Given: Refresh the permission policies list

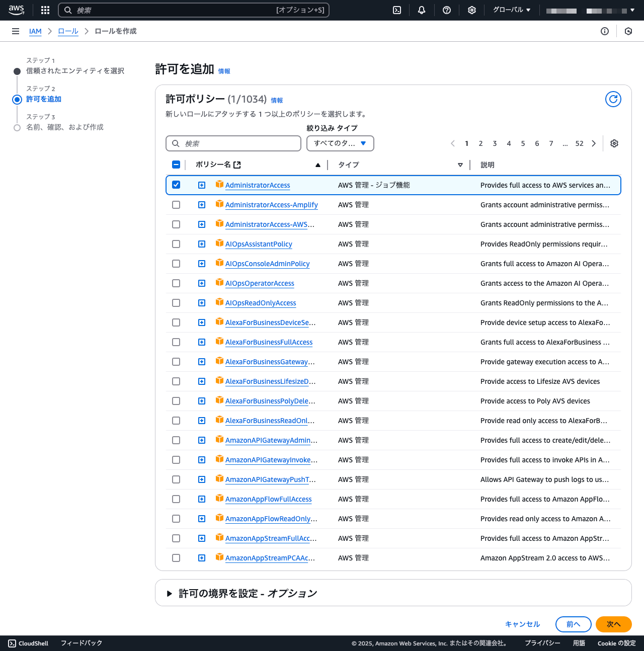Looking at the screenshot, I should [613, 99].
